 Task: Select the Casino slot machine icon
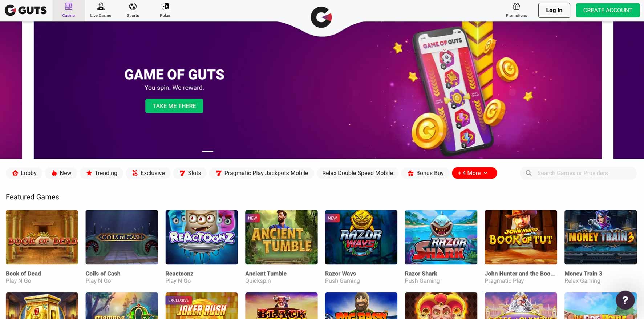pos(69,6)
